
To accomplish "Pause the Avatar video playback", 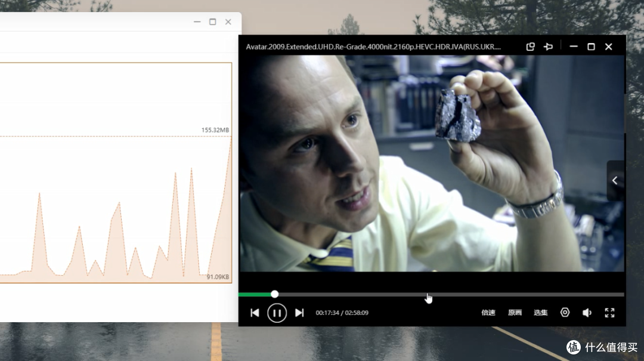I will 277,313.
